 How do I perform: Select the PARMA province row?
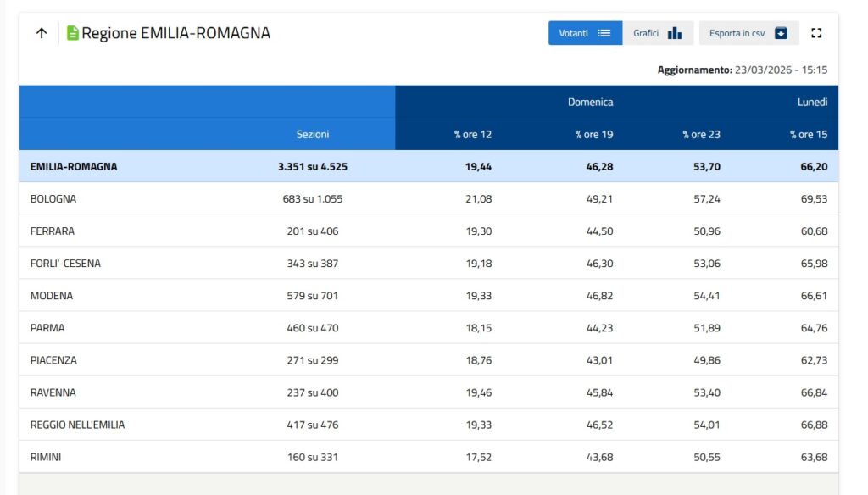pyautogui.click(x=47, y=328)
